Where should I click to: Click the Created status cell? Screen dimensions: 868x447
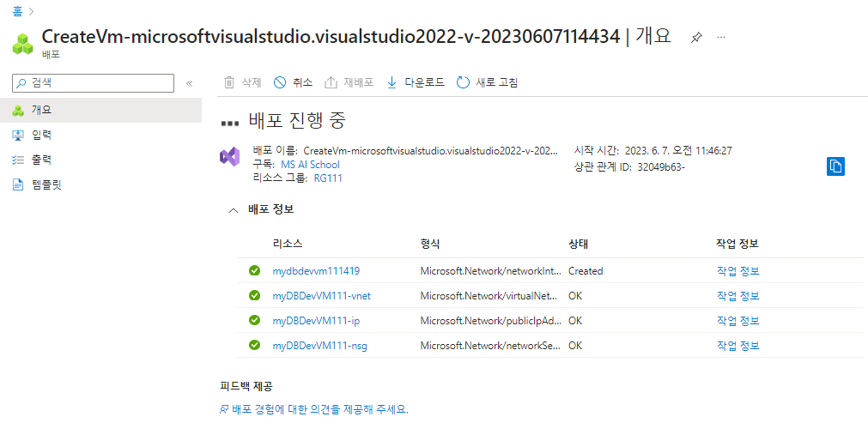click(586, 271)
